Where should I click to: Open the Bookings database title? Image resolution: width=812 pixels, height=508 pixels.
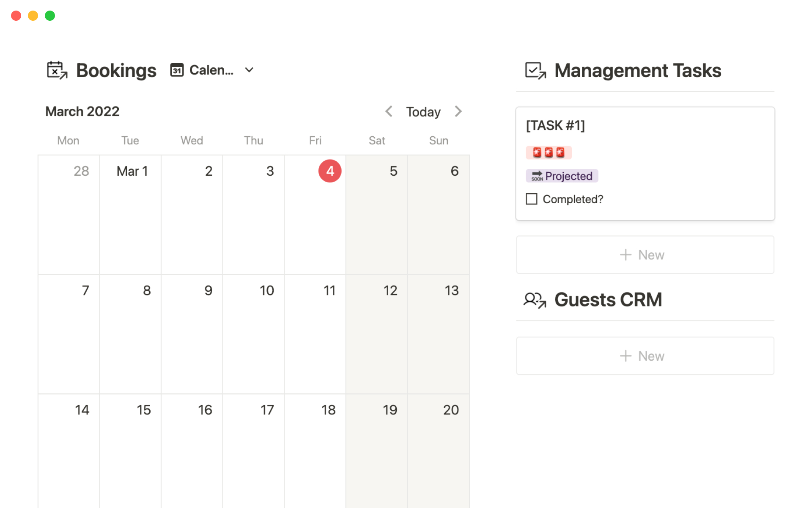click(x=116, y=71)
